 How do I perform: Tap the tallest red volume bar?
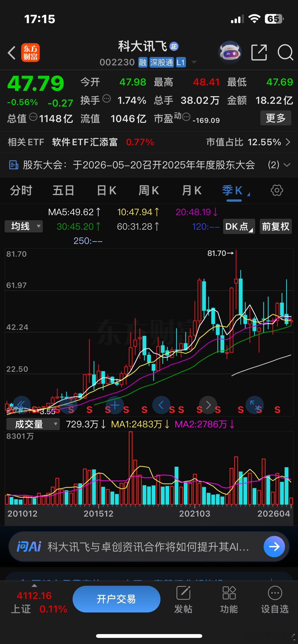(131, 468)
